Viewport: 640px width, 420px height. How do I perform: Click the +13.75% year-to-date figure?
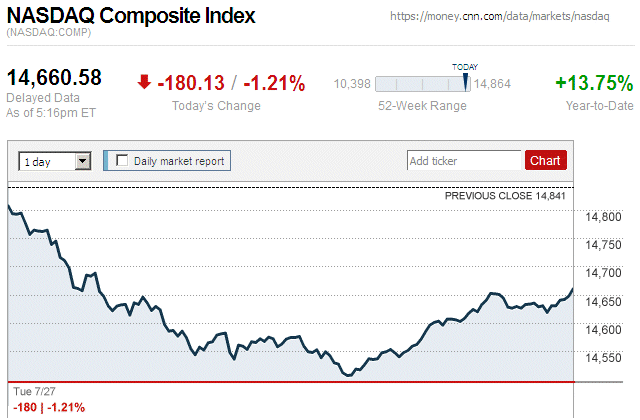pos(594,84)
